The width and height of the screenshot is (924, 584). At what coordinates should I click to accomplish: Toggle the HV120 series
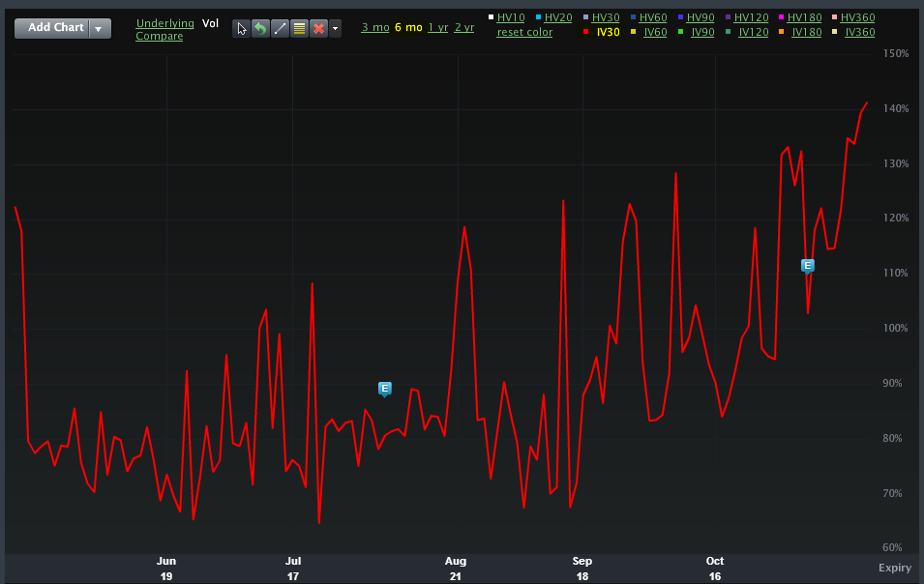[752, 17]
